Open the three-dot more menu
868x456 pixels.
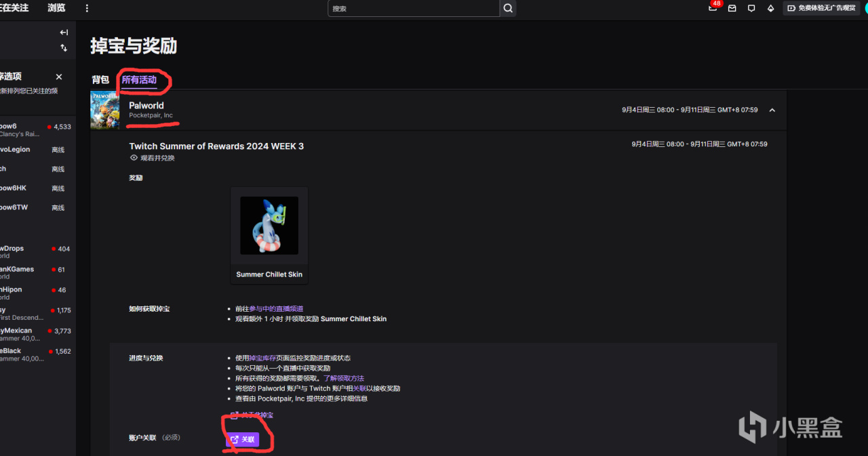pyautogui.click(x=87, y=8)
